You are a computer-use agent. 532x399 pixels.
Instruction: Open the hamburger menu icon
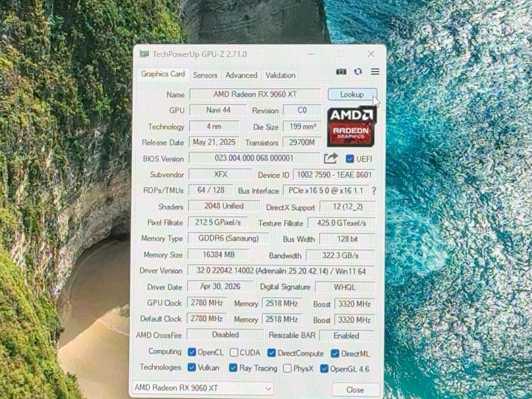coord(375,71)
